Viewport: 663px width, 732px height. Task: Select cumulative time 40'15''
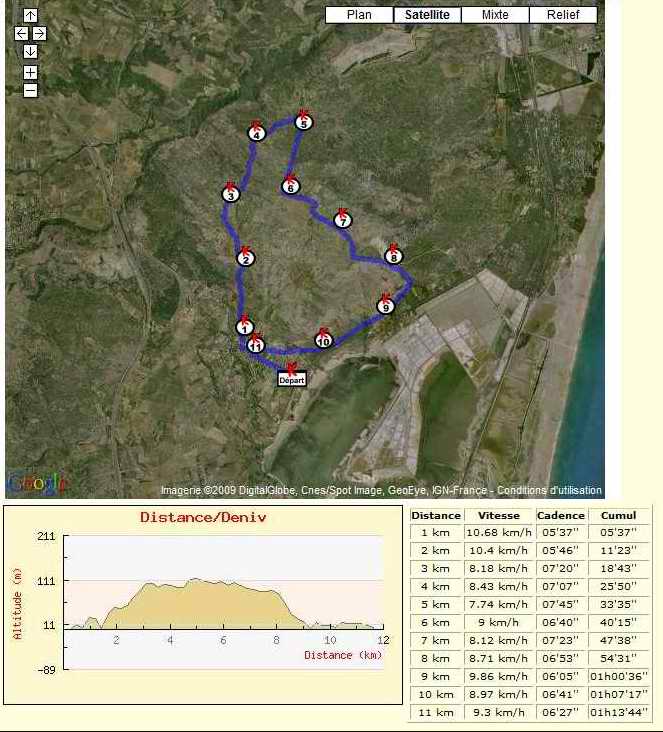click(x=619, y=622)
